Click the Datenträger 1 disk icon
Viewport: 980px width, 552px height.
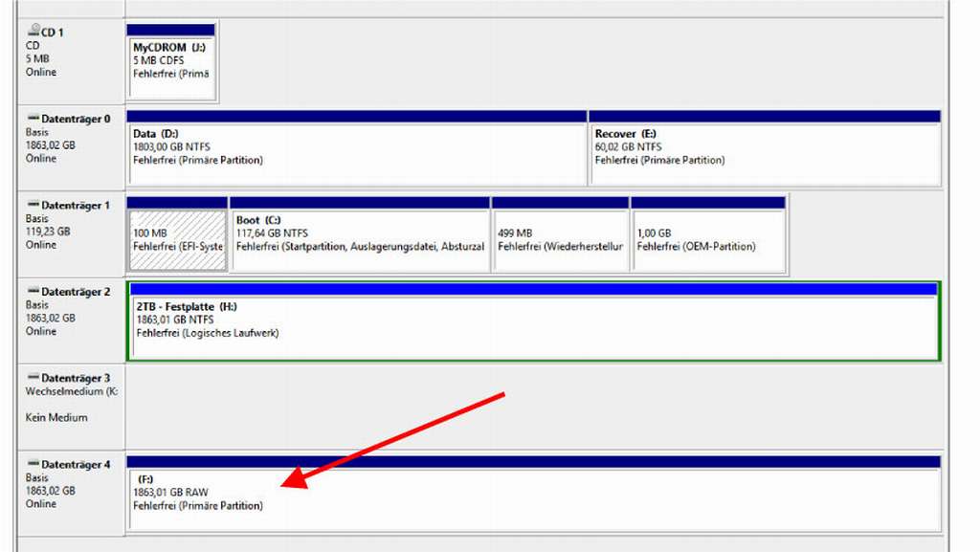pyautogui.click(x=33, y=205)
